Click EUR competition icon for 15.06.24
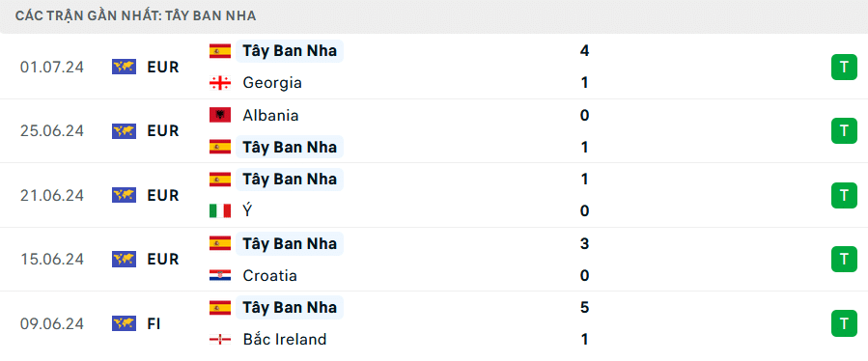868x361 pixels. click(x=124, y=259)
